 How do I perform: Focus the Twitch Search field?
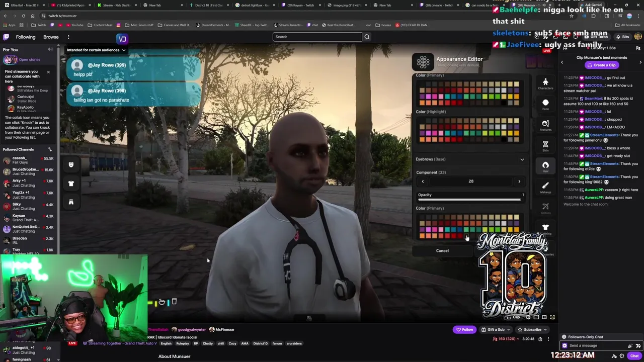(x=317, y=37)
